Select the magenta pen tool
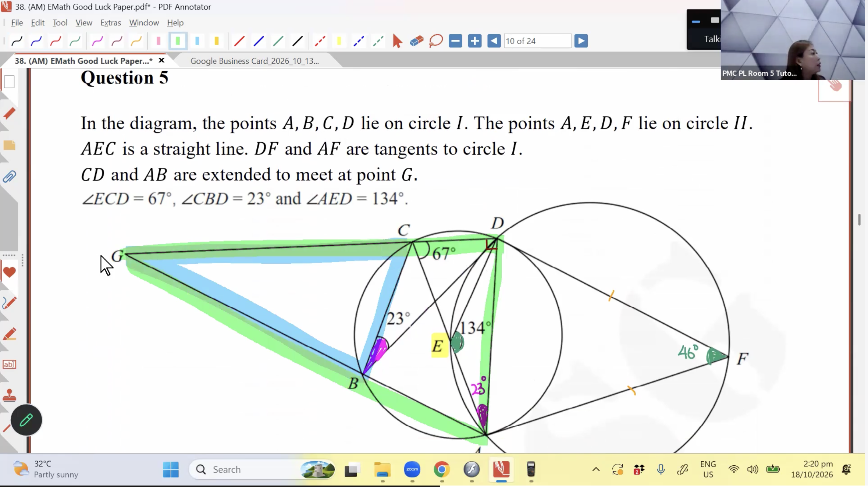868x487 pixels. [x=97, y=41]
